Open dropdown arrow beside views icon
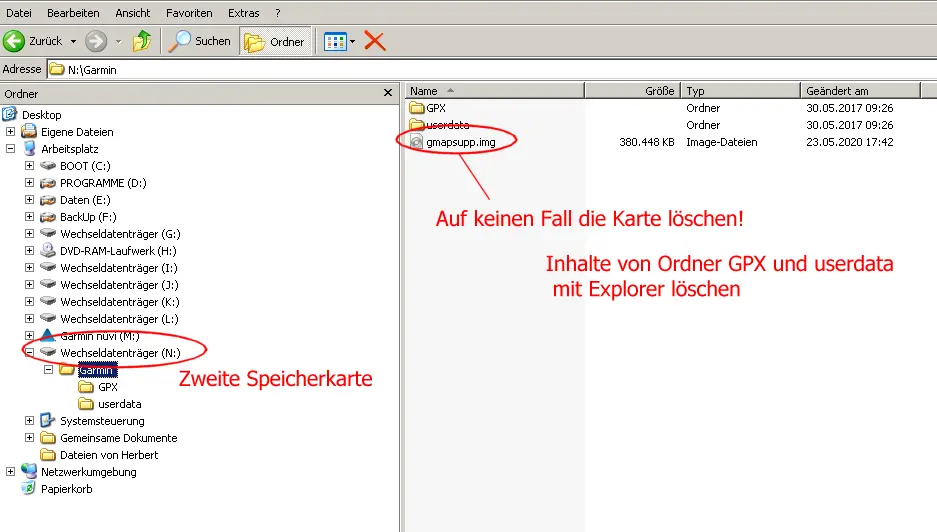This screenshot has height=532, width=937. 352,42
